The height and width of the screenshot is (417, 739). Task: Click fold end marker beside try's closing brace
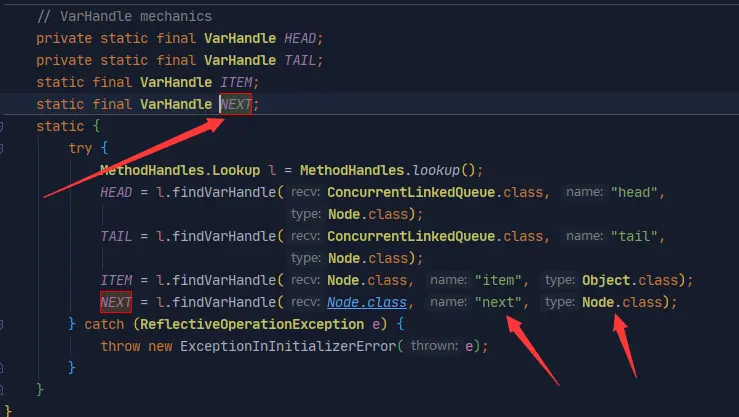point(1,368)
